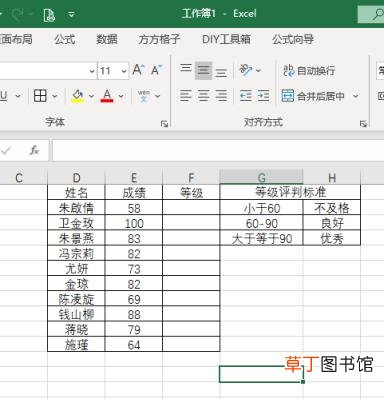Select cell containing 朱啟倩

click(x=76, y=208)
